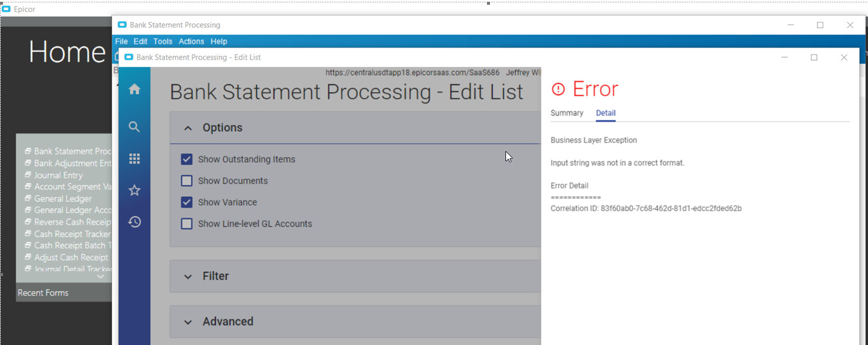Click the favorites star icon

click(135, 190)
